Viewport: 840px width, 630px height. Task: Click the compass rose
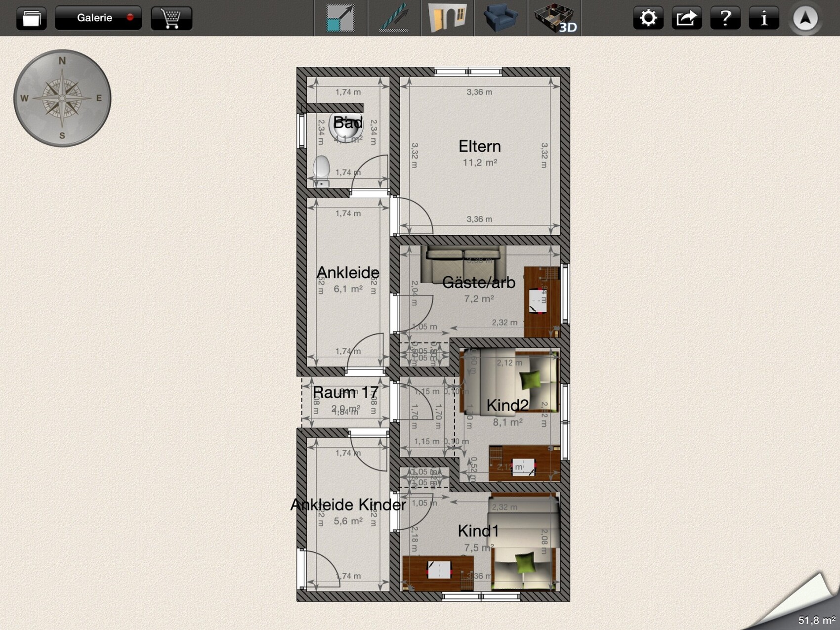(x=62, y=98)
